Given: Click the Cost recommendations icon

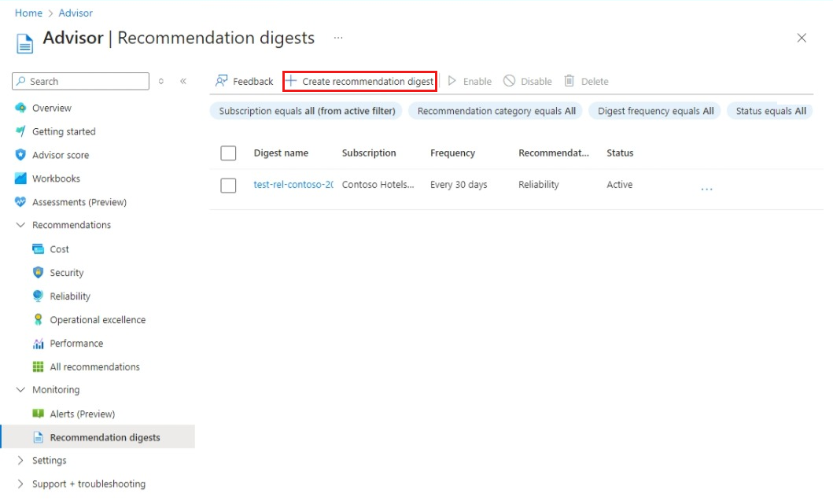Looking at the screenshot, I should coord(39,249).
